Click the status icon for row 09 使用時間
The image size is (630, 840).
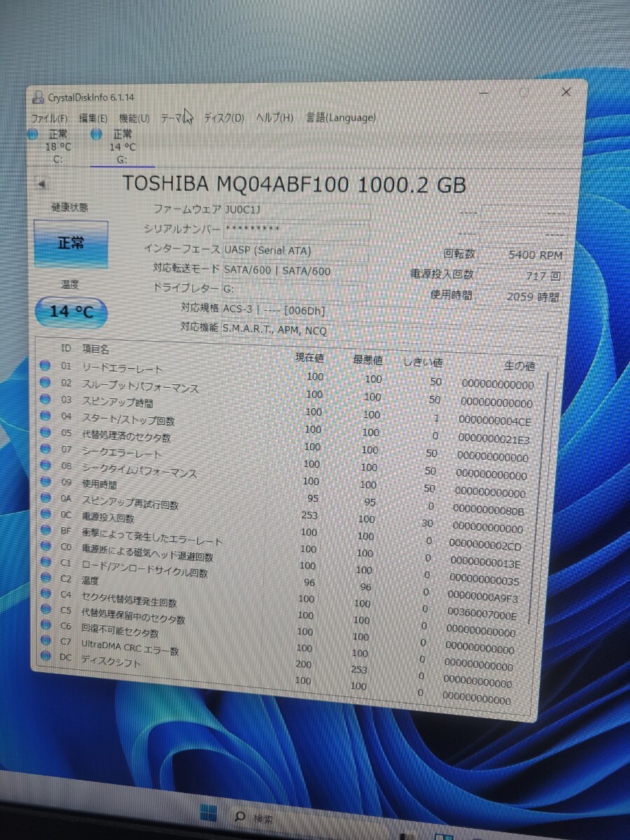[x=46, y=483]
